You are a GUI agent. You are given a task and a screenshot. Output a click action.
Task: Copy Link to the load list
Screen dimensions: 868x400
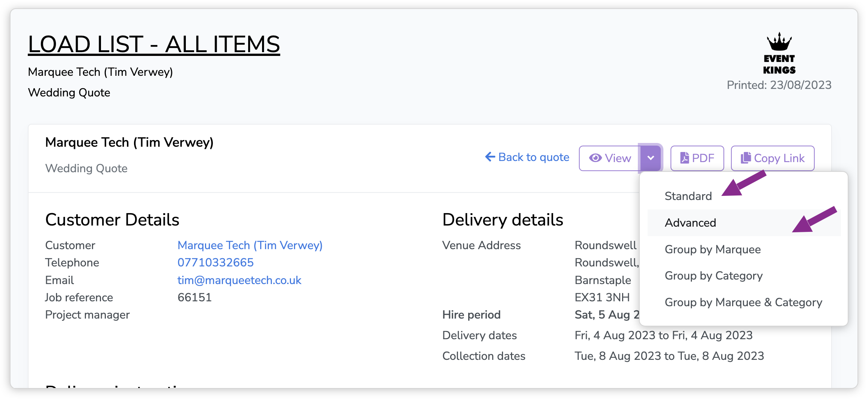(773, 158)
